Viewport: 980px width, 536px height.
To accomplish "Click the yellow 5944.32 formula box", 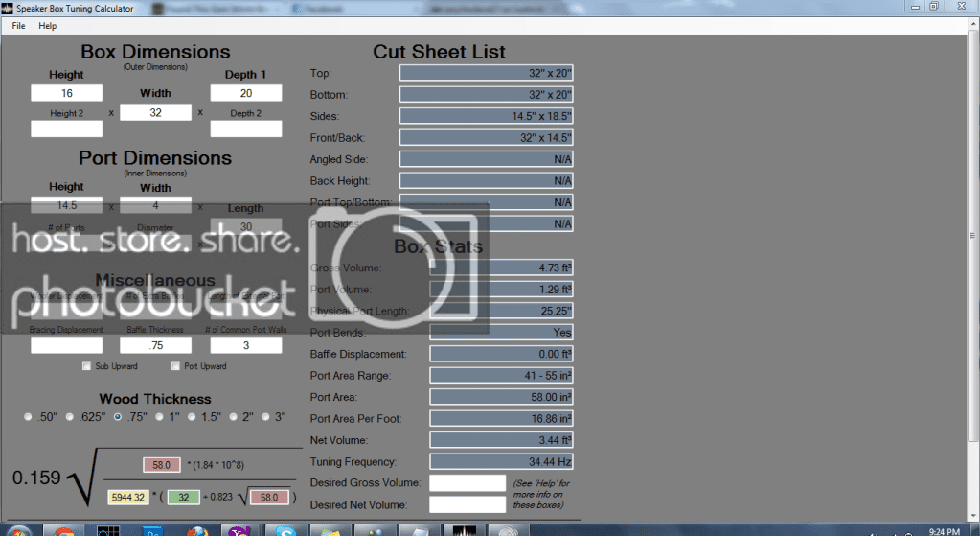I will point(128,498).
